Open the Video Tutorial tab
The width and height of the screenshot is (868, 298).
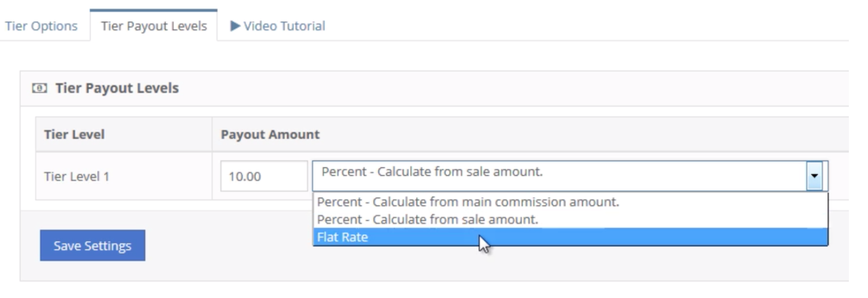pos(277,26)
